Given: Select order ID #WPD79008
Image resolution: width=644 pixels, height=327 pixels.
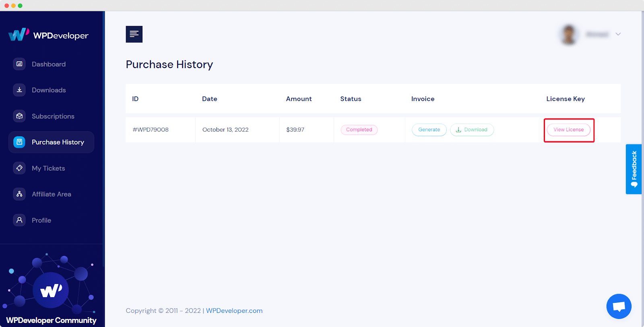Looking at the screenshot, I should [151, 130].
